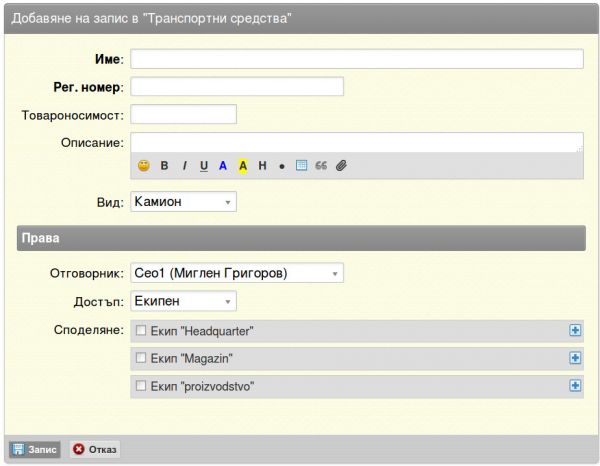Focus the Рег. номер input field
This screenshot has height=466, width=600.
237,86
